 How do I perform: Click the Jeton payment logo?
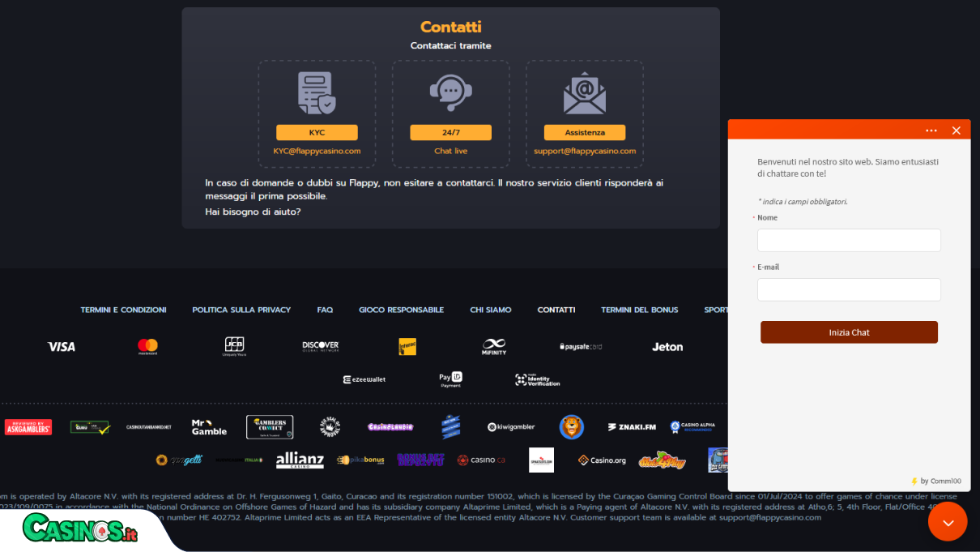(667, 346)
